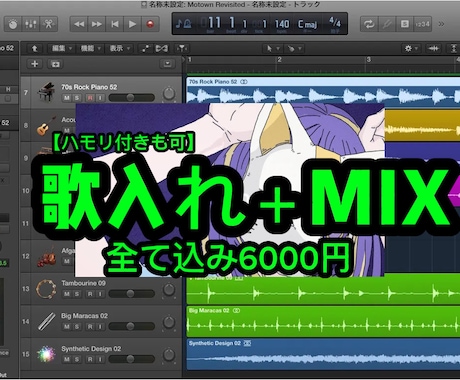
Task: Open the global tracks dropdown button
Action: (167, 64)
